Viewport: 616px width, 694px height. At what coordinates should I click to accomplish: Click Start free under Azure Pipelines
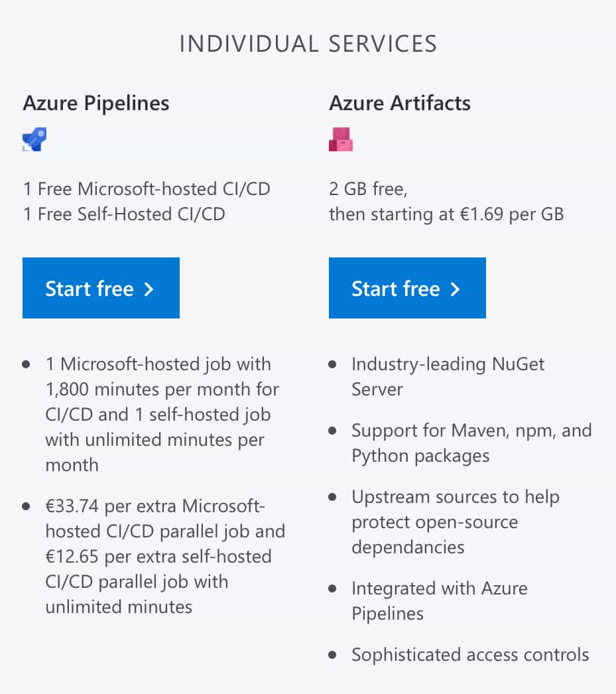101,288
